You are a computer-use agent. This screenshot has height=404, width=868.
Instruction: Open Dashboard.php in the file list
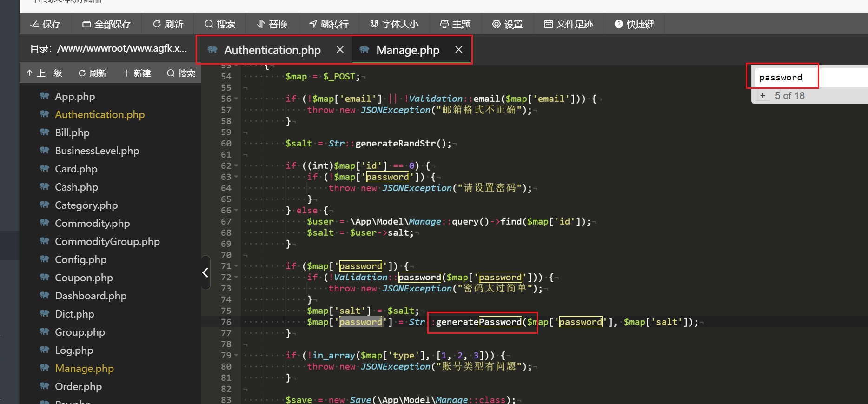(91, 296)
